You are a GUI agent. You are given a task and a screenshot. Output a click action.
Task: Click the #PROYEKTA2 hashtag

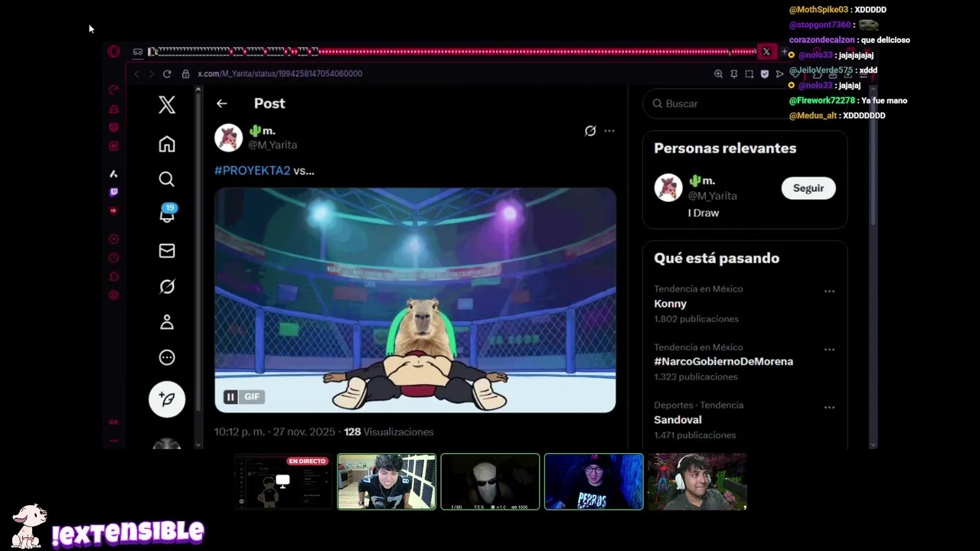point(253,171)
